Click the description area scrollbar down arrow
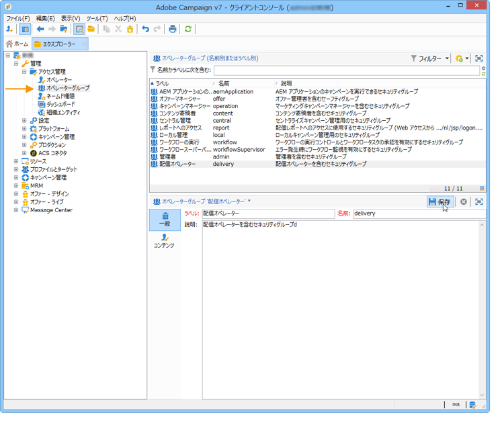 tap(482, 395)
